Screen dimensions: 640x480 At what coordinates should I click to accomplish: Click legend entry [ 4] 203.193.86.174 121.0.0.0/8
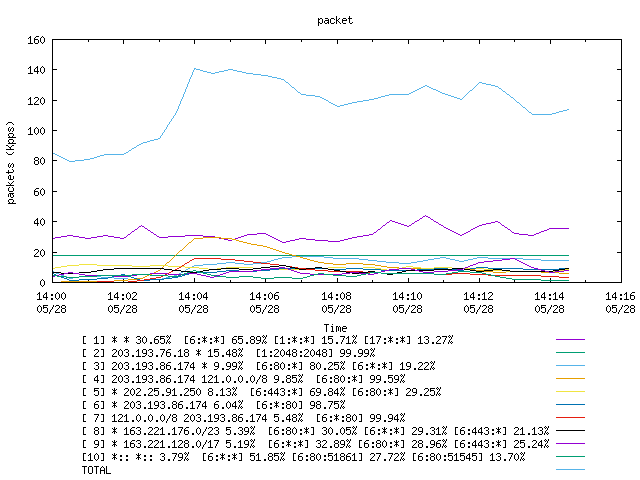pos(244,379)
